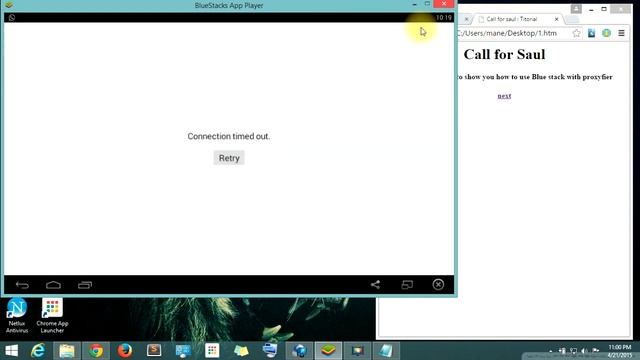Show hidden system tray icons
Viewport: 640px width, 360px height.
tap(551, 351)
